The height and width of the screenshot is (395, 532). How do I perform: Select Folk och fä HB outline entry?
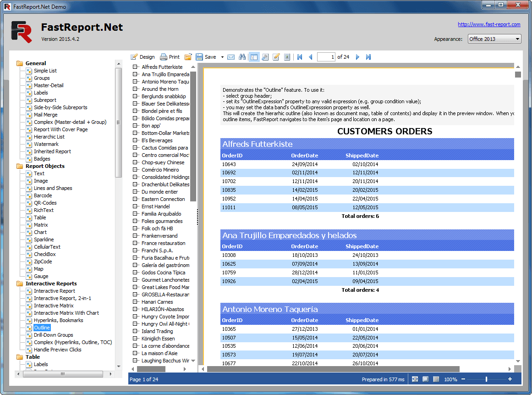157,228
